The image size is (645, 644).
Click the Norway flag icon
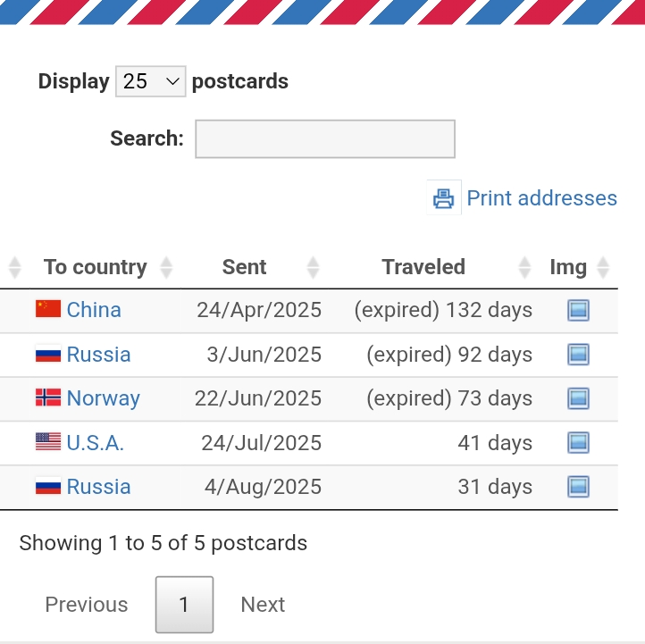(x=48, y=397)
